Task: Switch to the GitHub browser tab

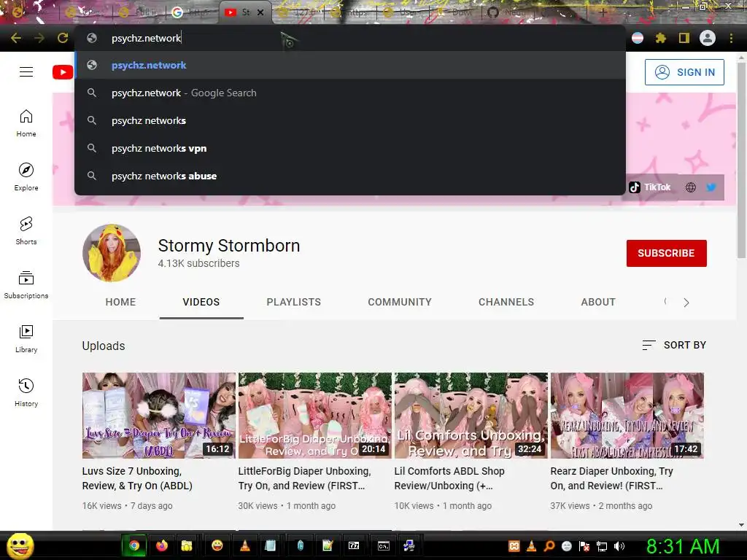Action: 508,12
